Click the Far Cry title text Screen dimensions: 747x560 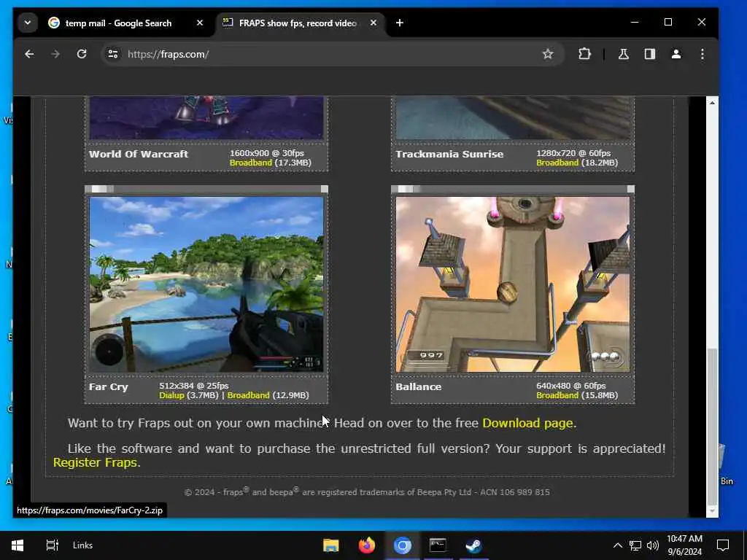click(109, 386)
